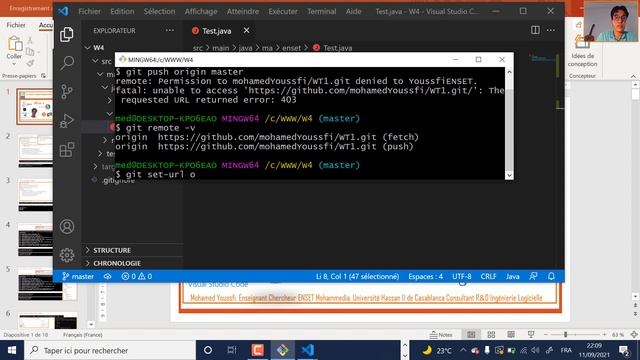This screenshot has height=360, width=640.
Task: Open the Search view in activity bar
Action: [67, 62]
